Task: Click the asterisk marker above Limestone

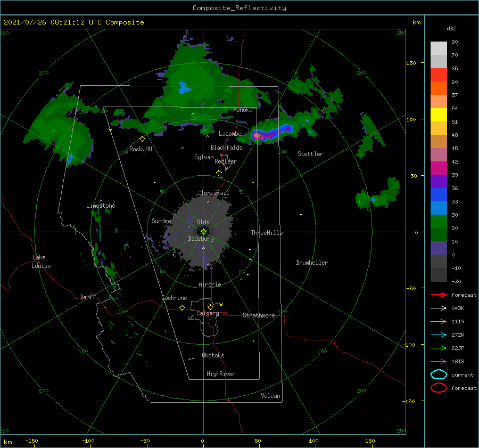Action: pyautogui.click(x=101, y=201)
